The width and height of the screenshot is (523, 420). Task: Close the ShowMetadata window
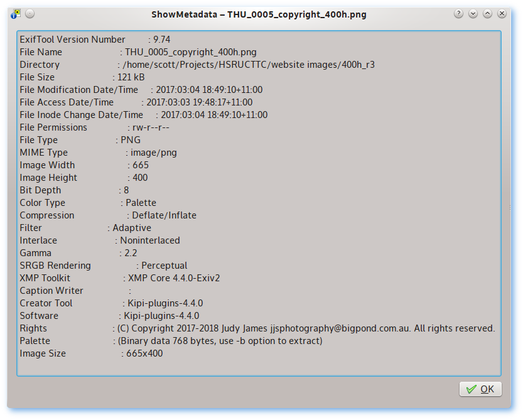[x=502, y=14]
